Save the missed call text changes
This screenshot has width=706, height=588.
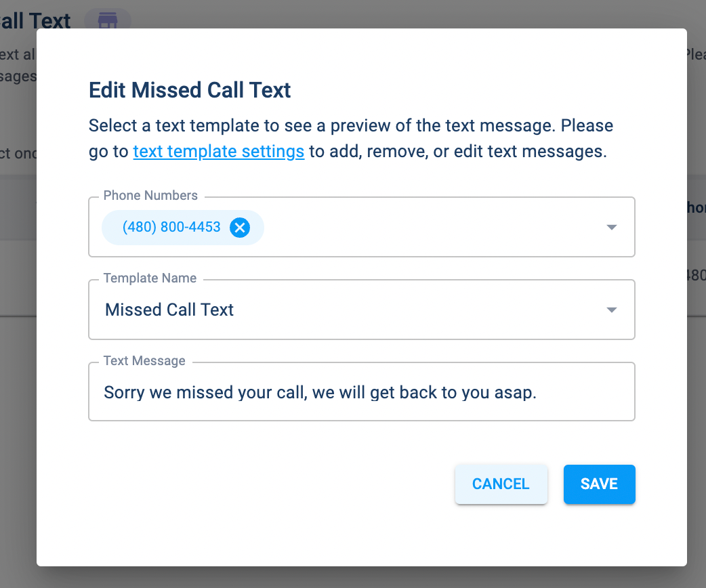point(599,484)
